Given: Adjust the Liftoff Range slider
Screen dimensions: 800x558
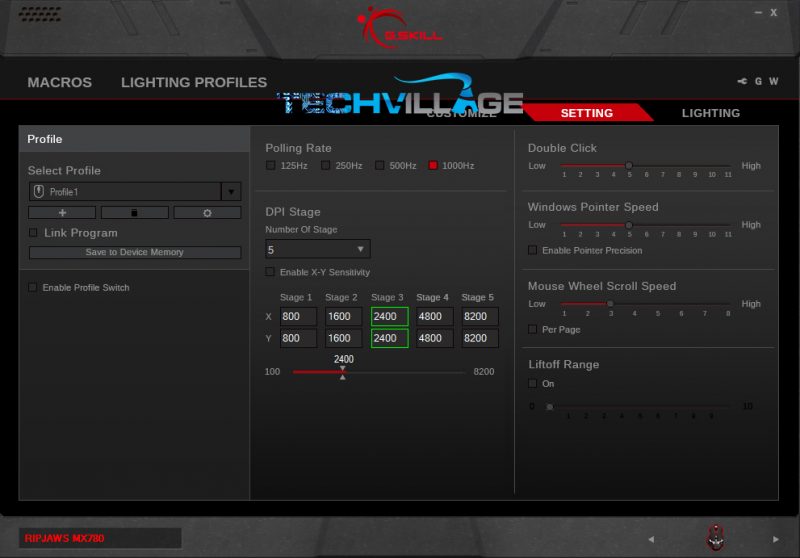Looking at the screenshot, I should pyautogui.click(x=549, y=407).
